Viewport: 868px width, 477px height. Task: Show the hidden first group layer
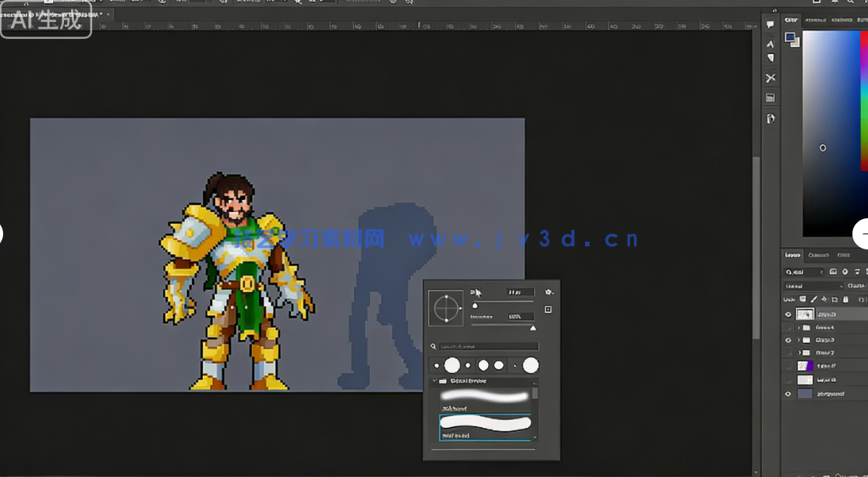[x=788, y=328]
